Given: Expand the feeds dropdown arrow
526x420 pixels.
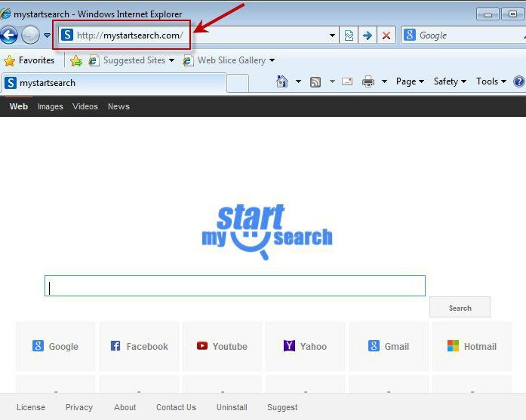Looking at the screenshot, I should 332,81.
